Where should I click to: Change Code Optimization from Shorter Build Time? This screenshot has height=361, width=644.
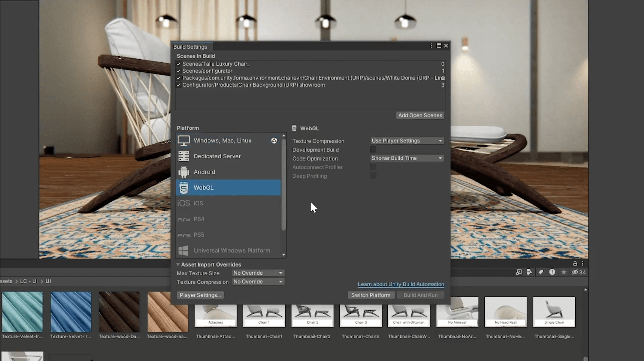tap(407, 158)
